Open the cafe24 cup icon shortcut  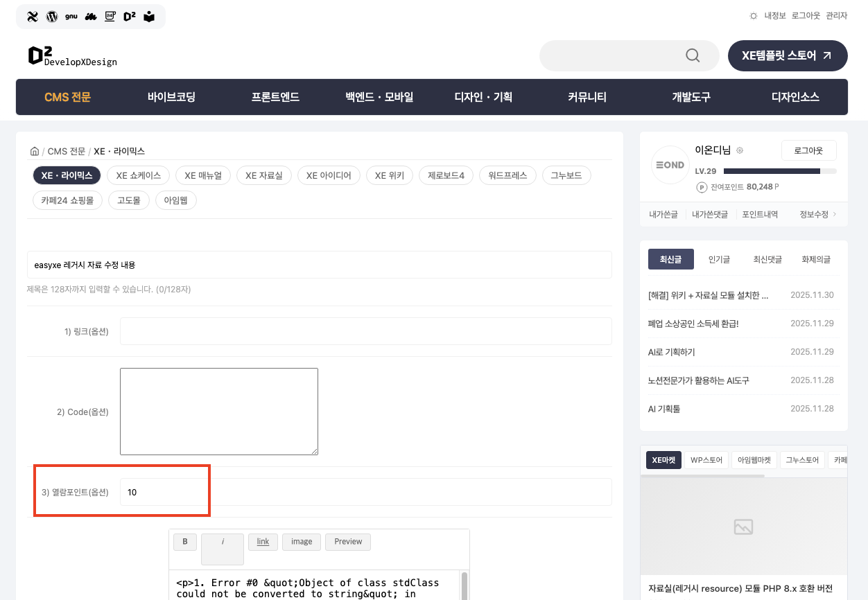pos(110,17)
